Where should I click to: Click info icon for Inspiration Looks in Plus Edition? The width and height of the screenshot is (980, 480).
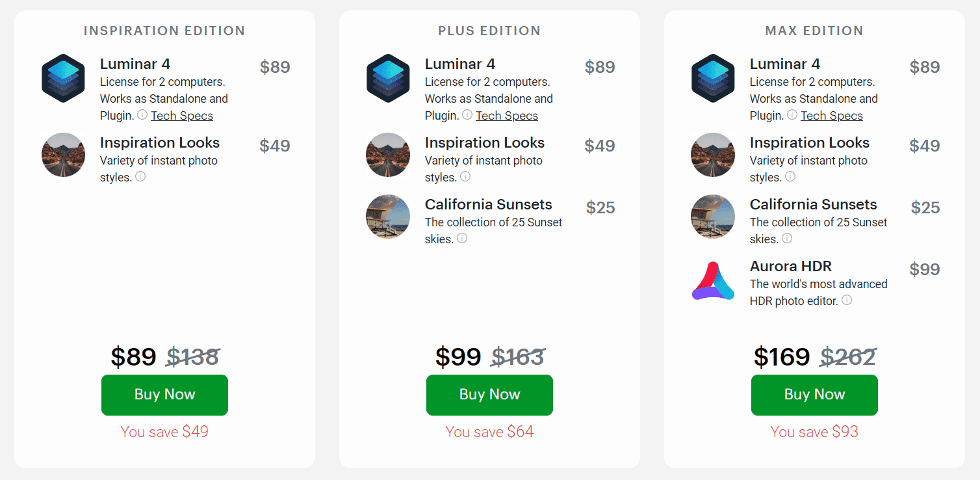pyautogui.click(x=465, y=176)
